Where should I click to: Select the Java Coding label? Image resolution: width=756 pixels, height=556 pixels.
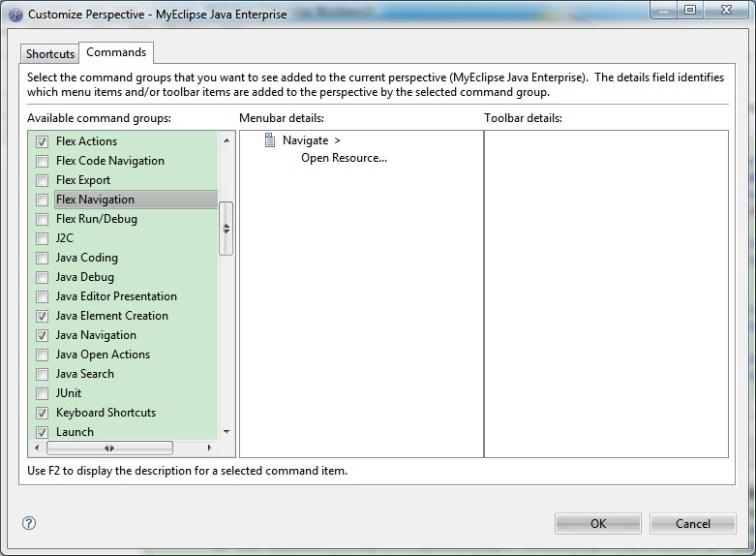(x=87, y=258)
